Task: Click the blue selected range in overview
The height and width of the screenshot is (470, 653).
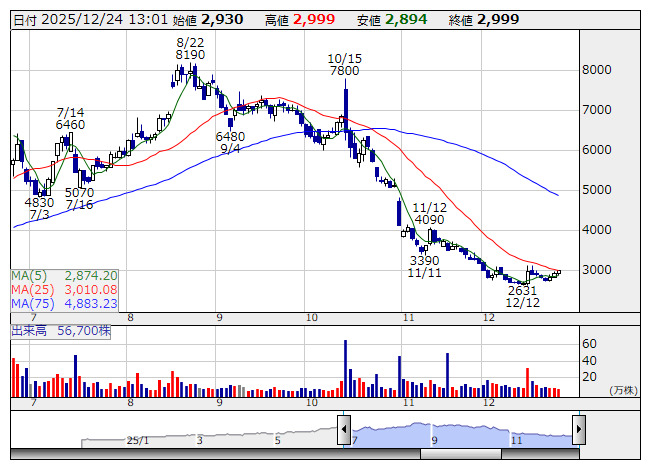Action: [460, 433]
